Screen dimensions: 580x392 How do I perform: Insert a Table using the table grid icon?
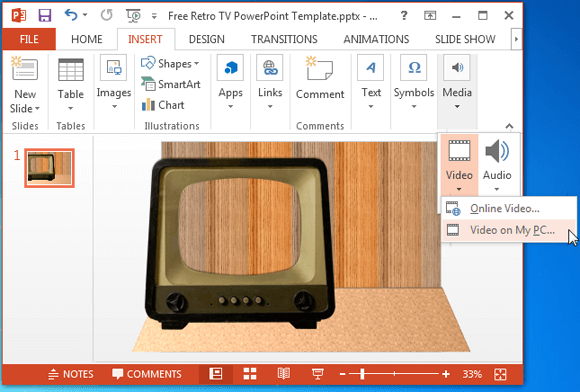[x=71, y=70]
